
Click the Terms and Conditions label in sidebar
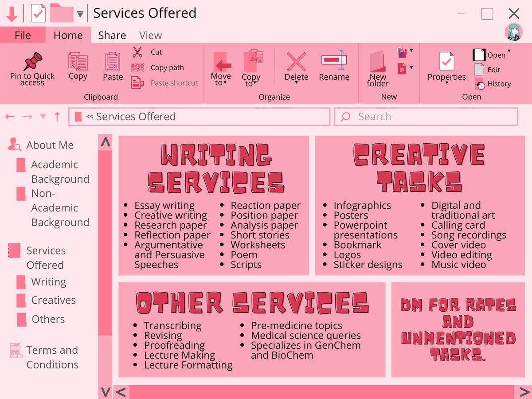[52, 357]
